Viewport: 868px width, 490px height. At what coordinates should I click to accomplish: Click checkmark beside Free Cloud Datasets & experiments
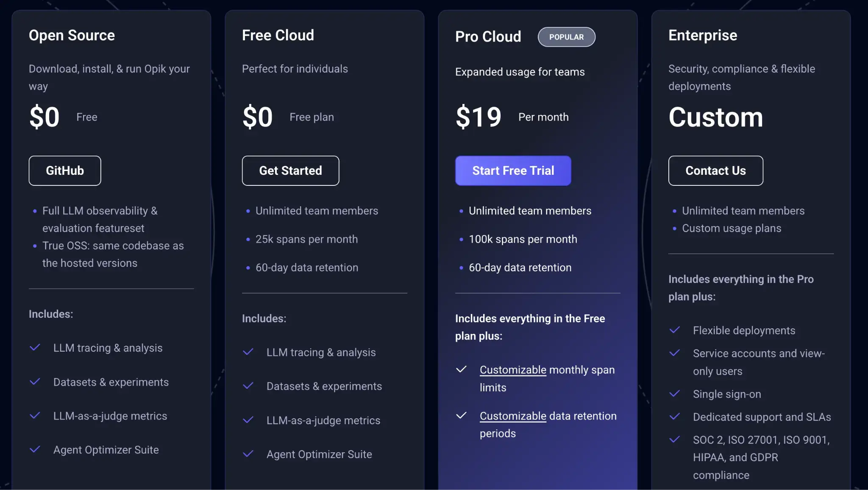[x=248, y=386]
